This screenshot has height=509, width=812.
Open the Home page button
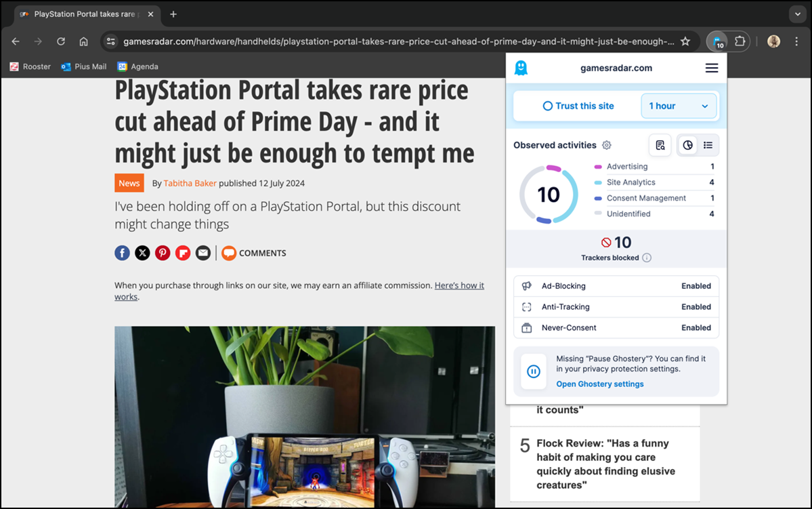[x=83, y=41]
